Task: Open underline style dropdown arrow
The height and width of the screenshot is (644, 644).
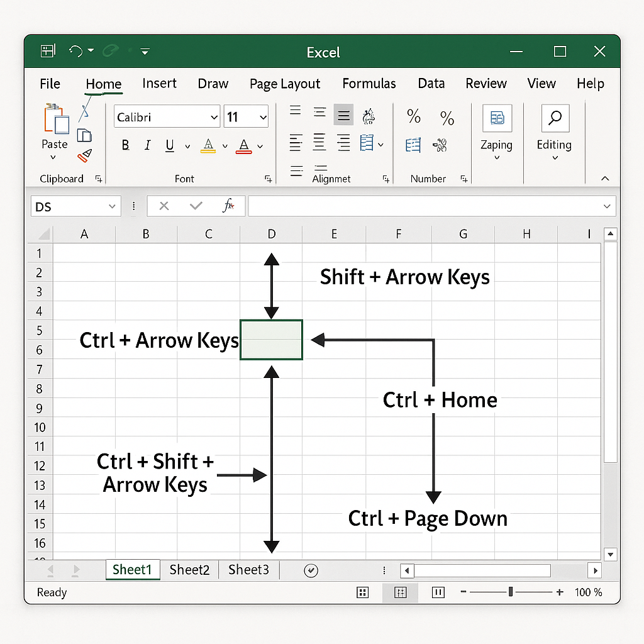Action: (x=187, y=146)
